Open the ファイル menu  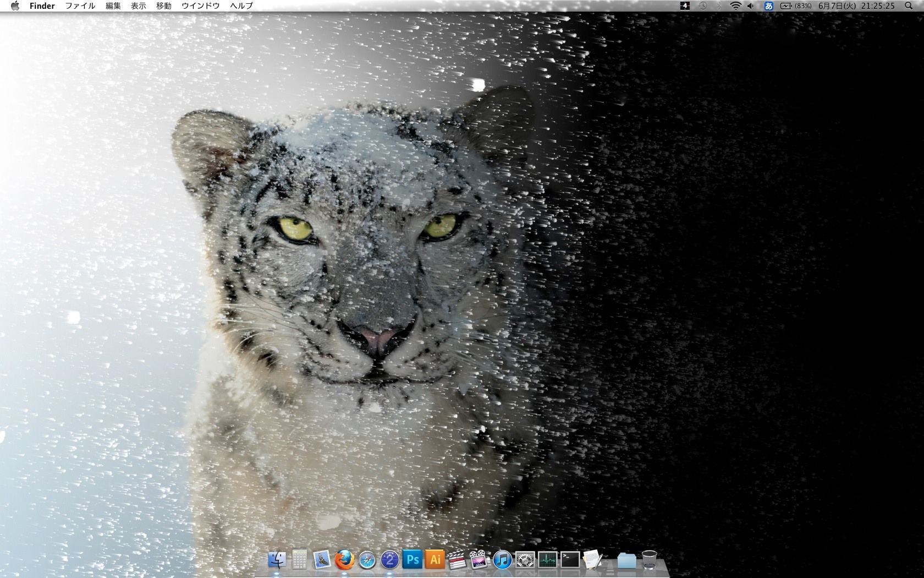point(80,6)
